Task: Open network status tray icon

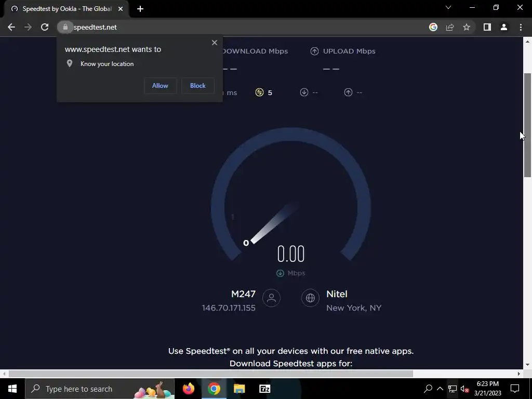Action: point(453,389)
